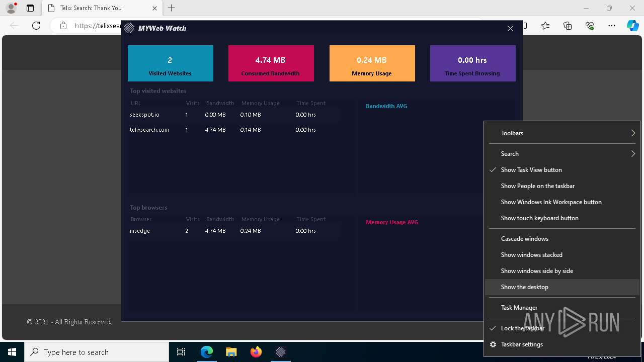Click the Edge address bar URL
This screenshot has width=644, height=362.
[x=98, y=26]
